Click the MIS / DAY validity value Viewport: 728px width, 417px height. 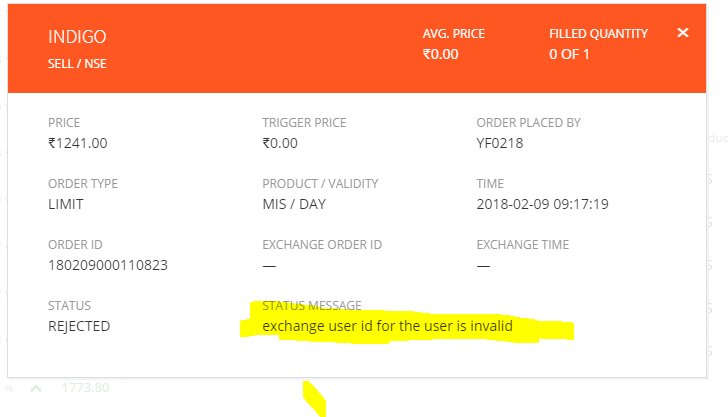294,204
